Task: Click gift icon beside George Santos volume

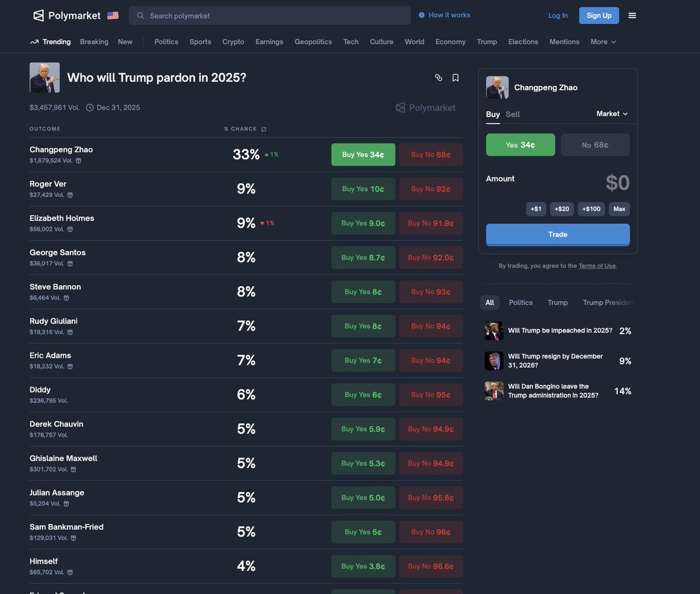Action: 70,264
